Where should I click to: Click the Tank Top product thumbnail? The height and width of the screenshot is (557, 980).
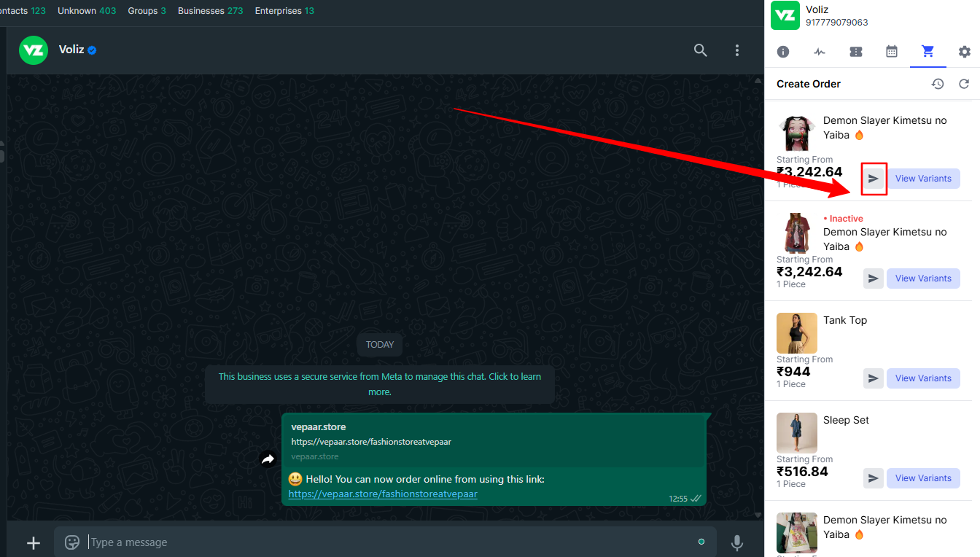[x=797, y=333]
